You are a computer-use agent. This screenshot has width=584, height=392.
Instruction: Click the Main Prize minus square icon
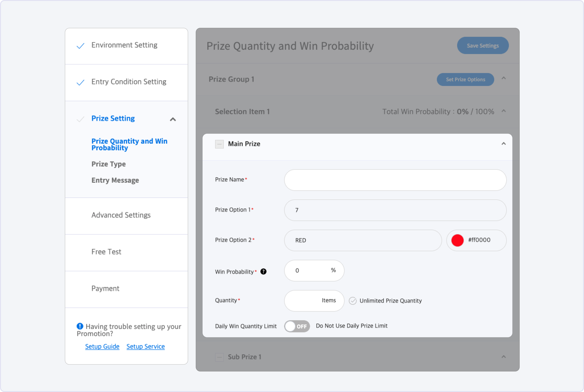tap(219, 144)
